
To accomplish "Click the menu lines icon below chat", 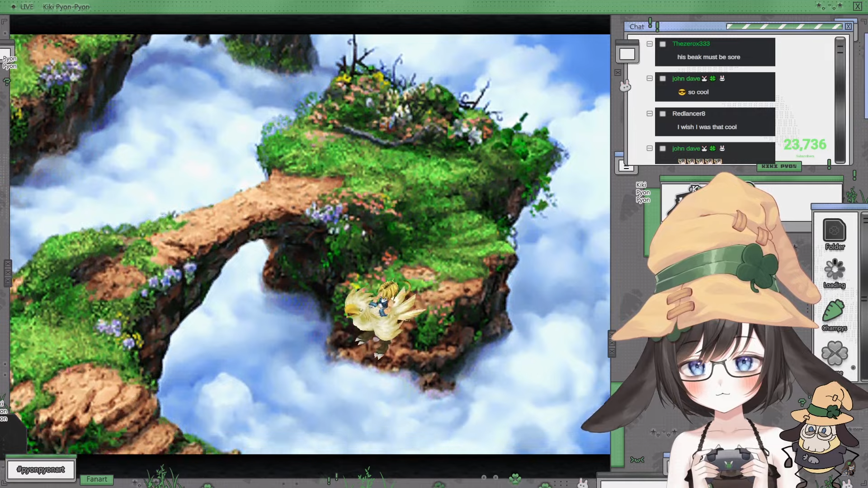I will tap(627, 167).
